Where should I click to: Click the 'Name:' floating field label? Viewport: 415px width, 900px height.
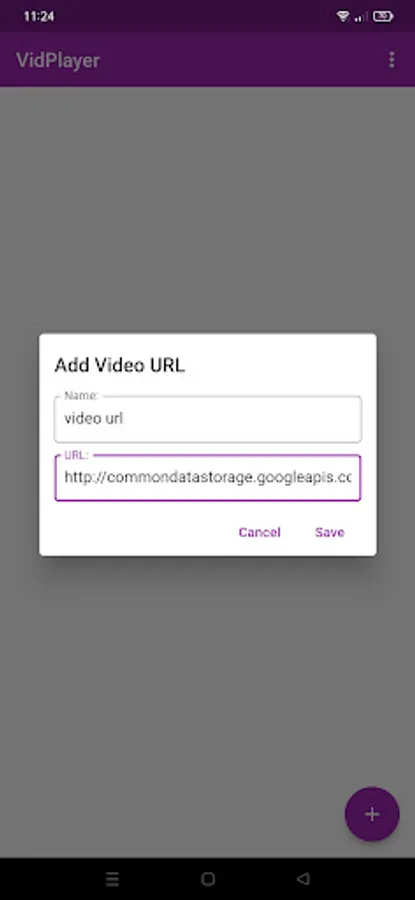coord(81,395)
